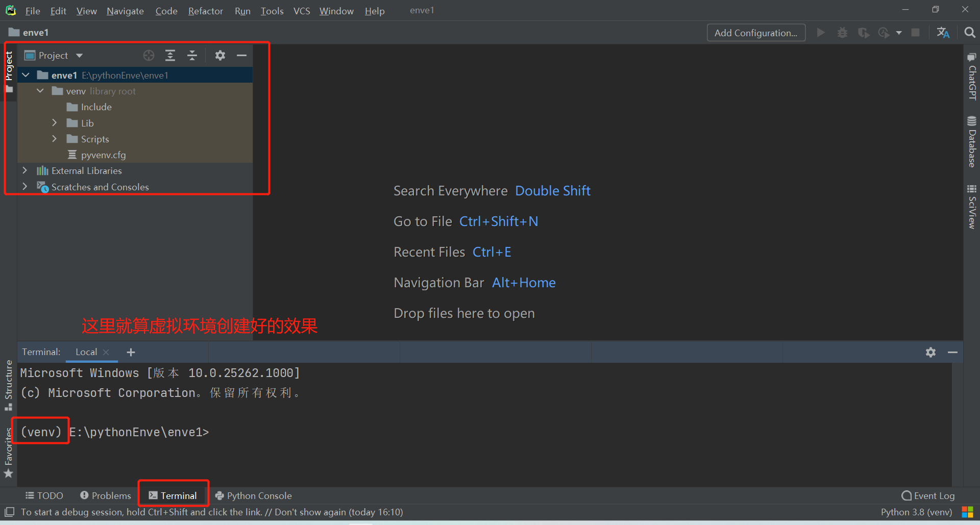Click Python 3.8 (venv) interpreter selector
The width and height of the screenshot is (980, 525).
[x=916, y=512]
